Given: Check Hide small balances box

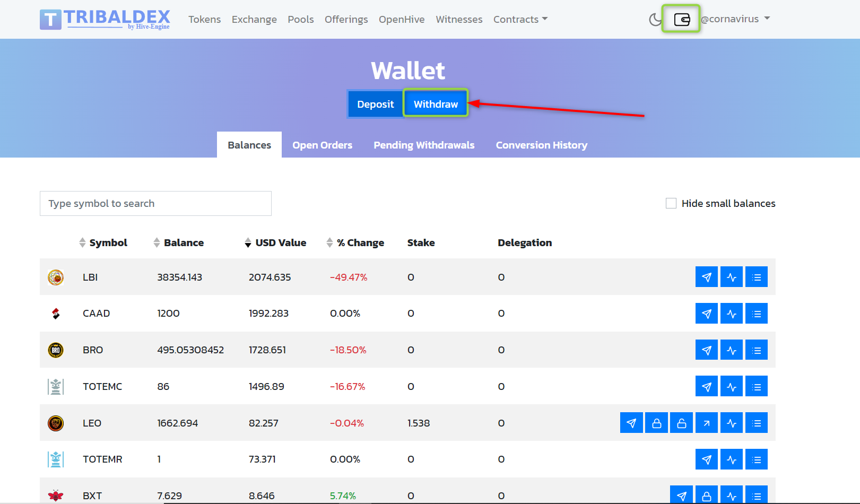Looking at the screenshot, I should coord(671,203).
